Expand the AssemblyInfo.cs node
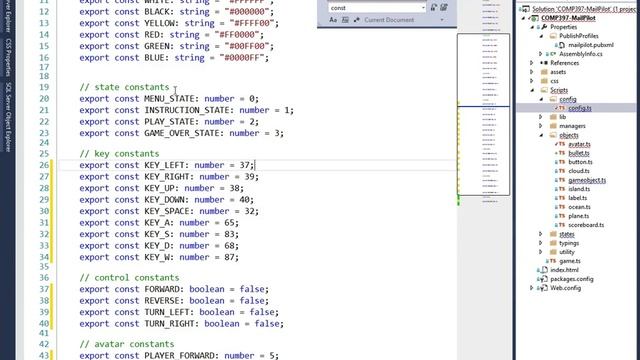The image size is (640, 360). pyautogui.click(x=541, y=54)
